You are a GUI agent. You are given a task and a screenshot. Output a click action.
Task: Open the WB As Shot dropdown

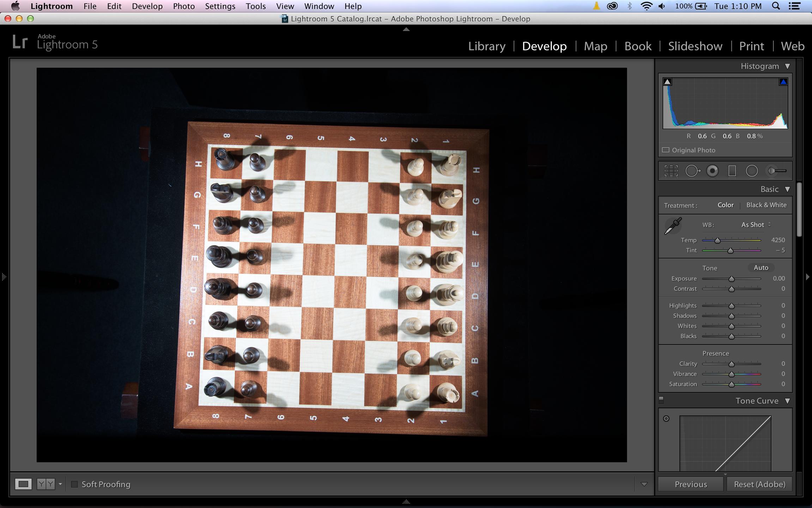coord(756,225)
